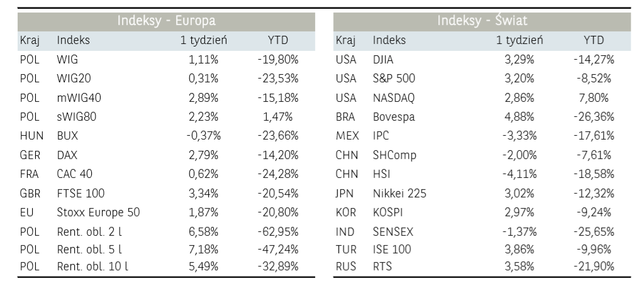Select the CAC 40 index name
This screenshot has height=283, width=644.
(x=74, y=174)
